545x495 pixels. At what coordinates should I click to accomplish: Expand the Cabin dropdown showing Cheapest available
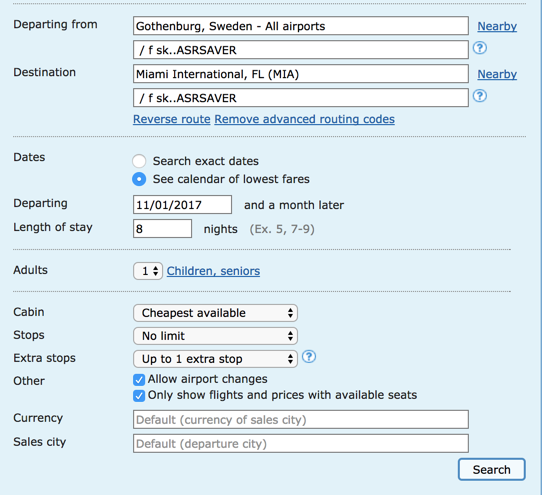coord(215,313)
